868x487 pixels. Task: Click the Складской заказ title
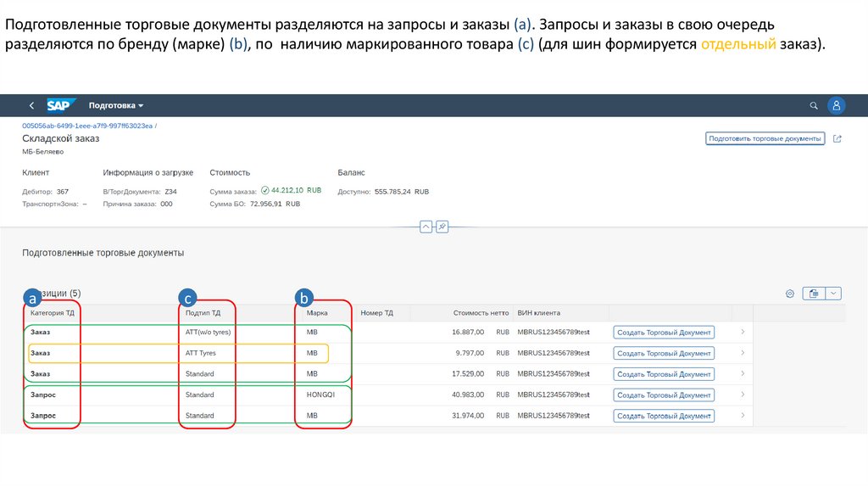point(61,138)
